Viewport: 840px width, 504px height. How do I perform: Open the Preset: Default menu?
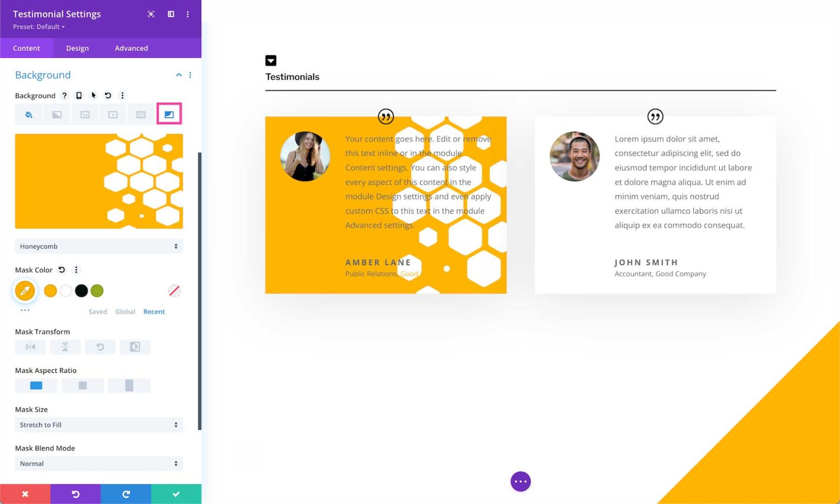point(38,27)
